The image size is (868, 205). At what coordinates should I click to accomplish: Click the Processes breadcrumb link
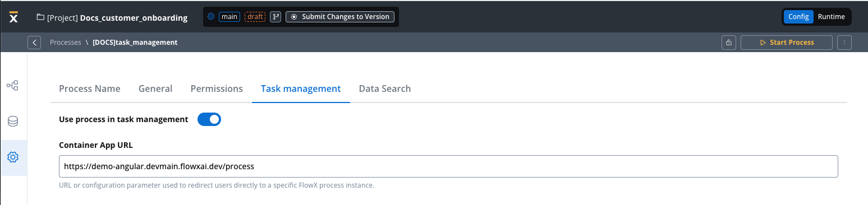point(66,43)
